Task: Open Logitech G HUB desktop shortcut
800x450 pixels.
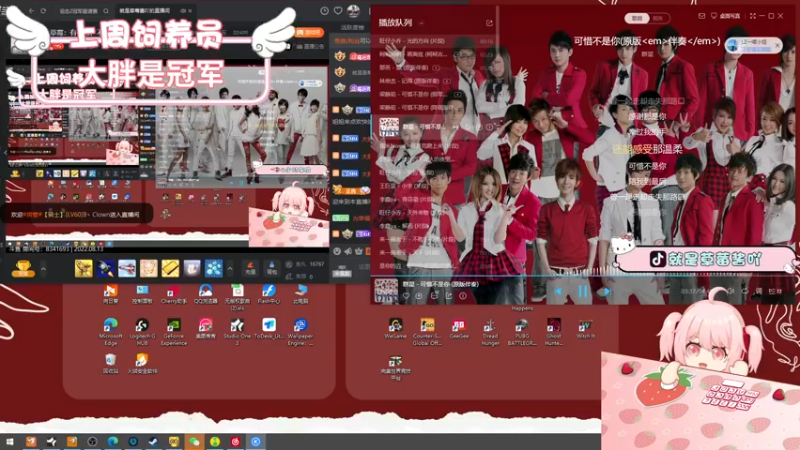Action: 142,332
